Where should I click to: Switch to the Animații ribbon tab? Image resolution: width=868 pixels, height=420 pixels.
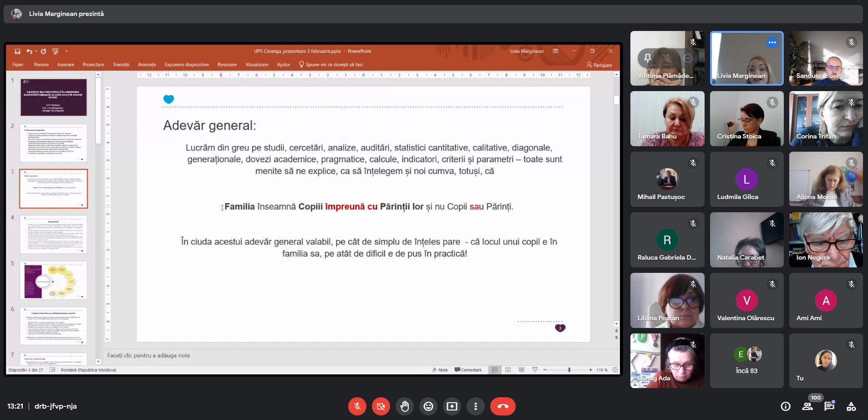(147, 65)
